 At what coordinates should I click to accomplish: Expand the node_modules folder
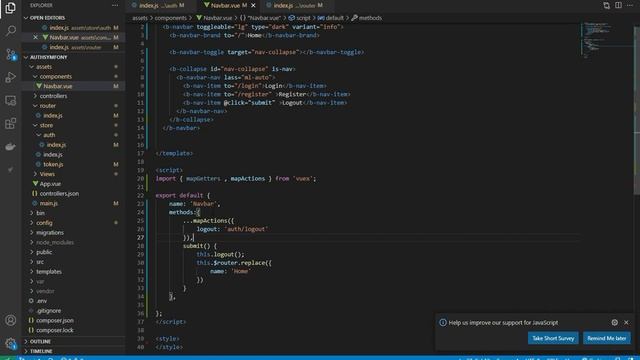click(31, 242)
